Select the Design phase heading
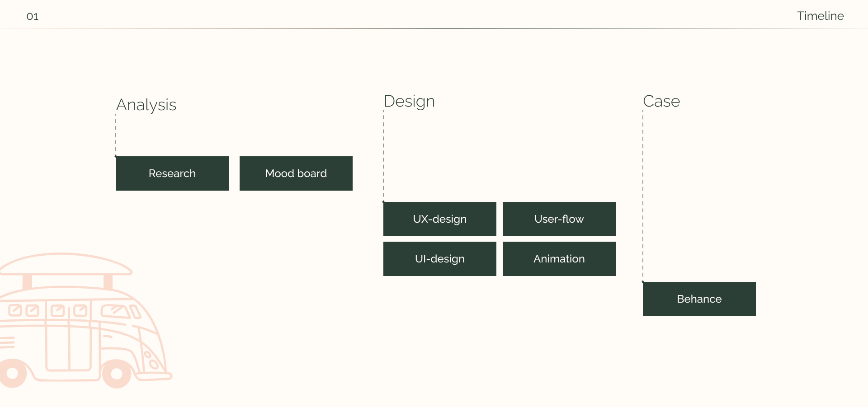The width and height of the screenshot is (868, 407). point(409,101)
